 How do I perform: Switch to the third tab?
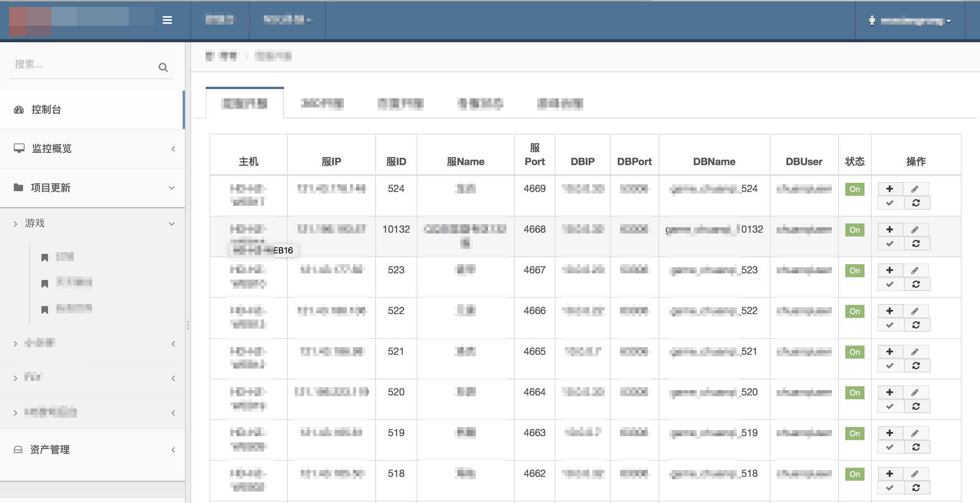tap(400, 103)
